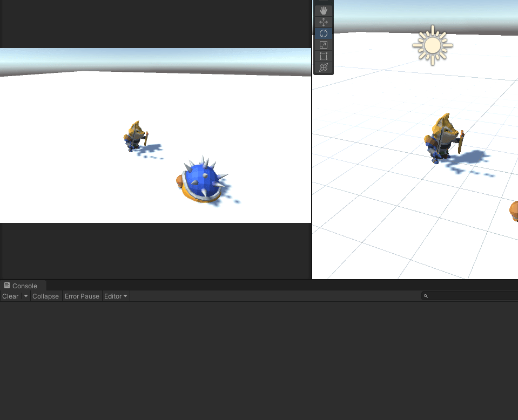The height and width of the screenshot is (420, 518).
Task: Select the combined Transform tool
Action: (324, 67)
